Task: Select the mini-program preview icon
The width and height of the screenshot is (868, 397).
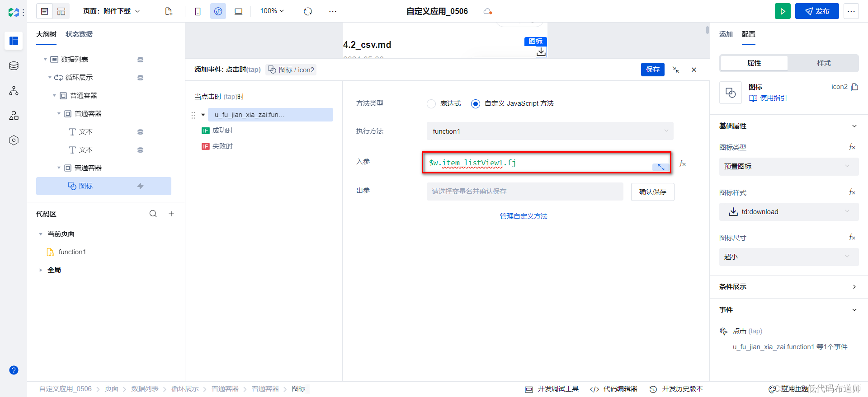Action: point(218,11)
